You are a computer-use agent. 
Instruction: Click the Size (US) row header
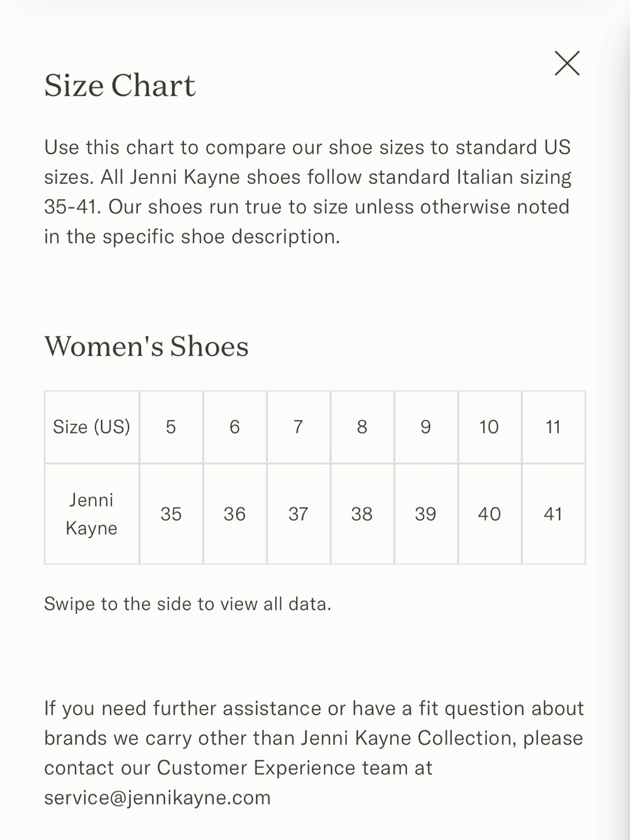[92, 427]
